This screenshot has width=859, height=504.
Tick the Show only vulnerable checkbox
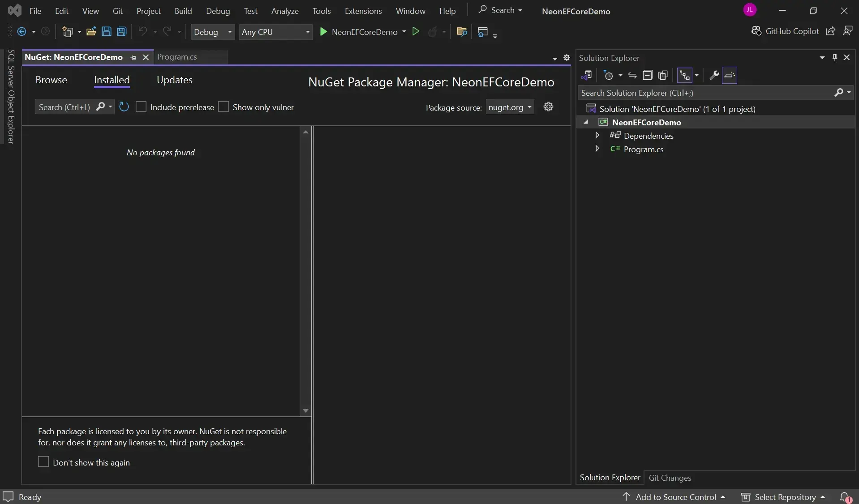[223, 107]
